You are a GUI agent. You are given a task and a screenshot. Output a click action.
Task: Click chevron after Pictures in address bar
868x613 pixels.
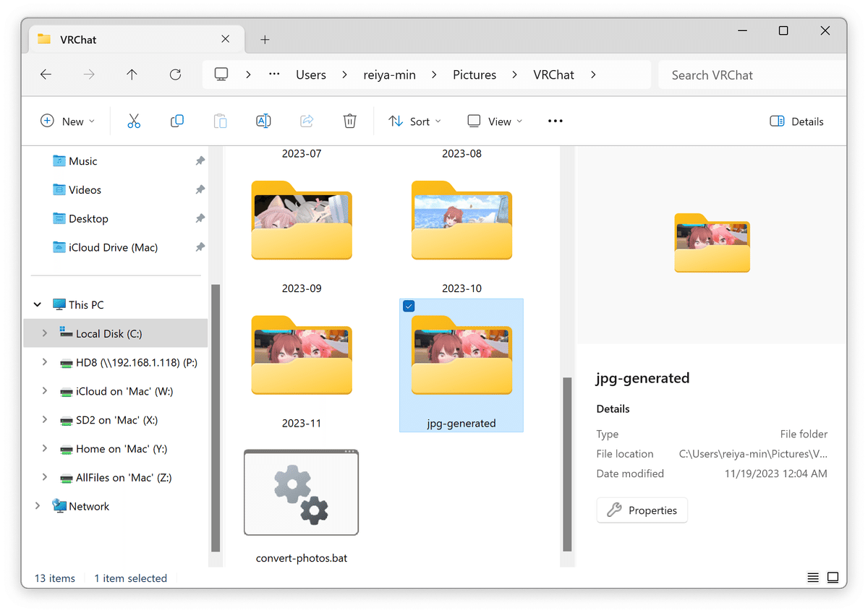coord(515,74)
